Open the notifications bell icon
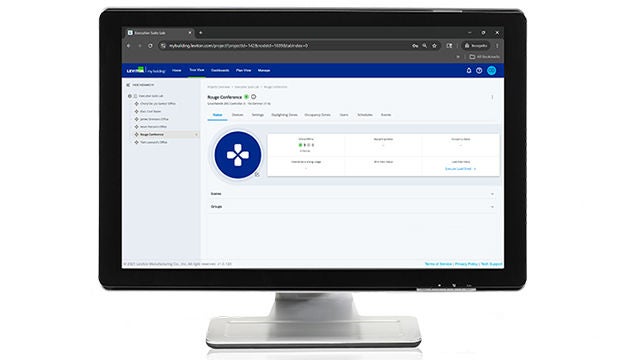Screen dimensions: 640x360 469,71
